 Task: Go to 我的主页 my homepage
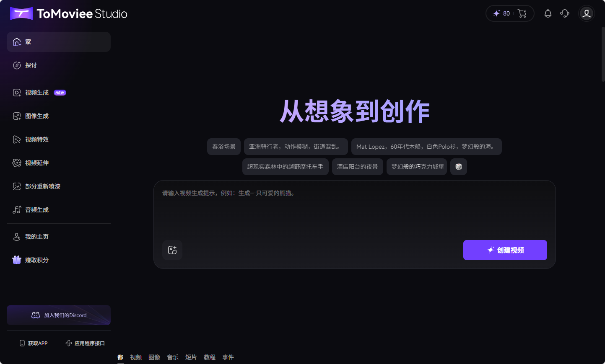point(36,236)
